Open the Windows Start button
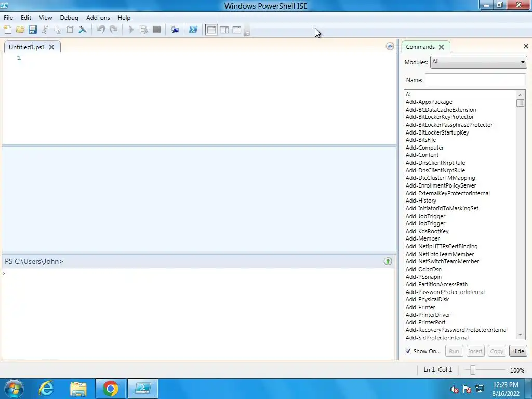Image resolution: width=532 pixels, height=399 pixels. 13,389
